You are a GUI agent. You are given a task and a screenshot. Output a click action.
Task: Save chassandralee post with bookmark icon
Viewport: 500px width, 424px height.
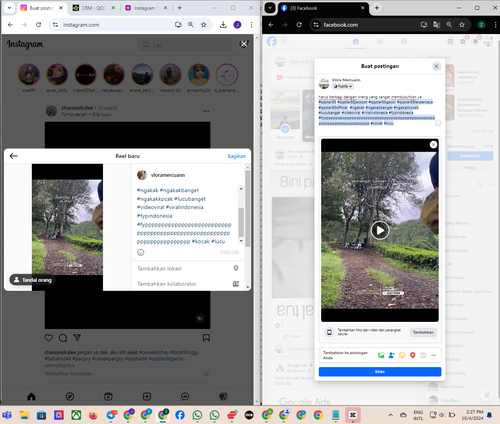[x=206, y=338]
